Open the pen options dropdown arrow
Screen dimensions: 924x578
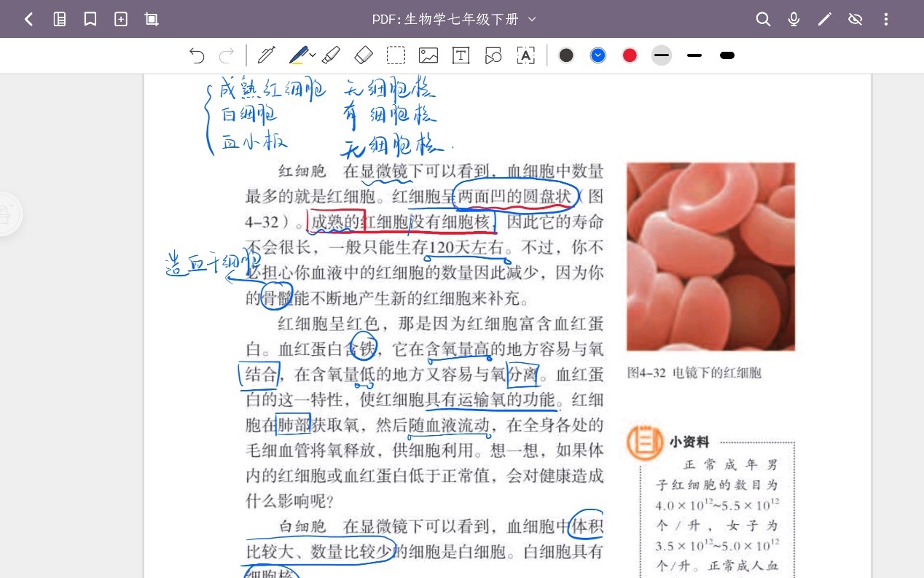(x=313, y=55)
